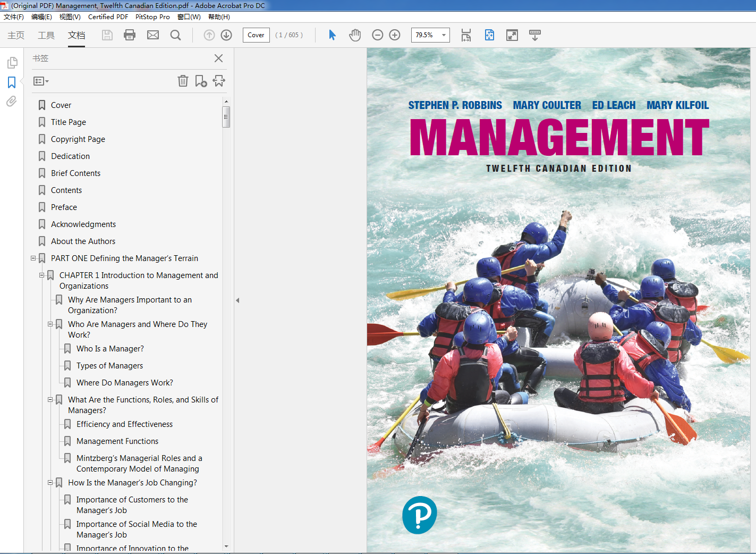Jump to Title Page bookmark

[x=69, y=122]
